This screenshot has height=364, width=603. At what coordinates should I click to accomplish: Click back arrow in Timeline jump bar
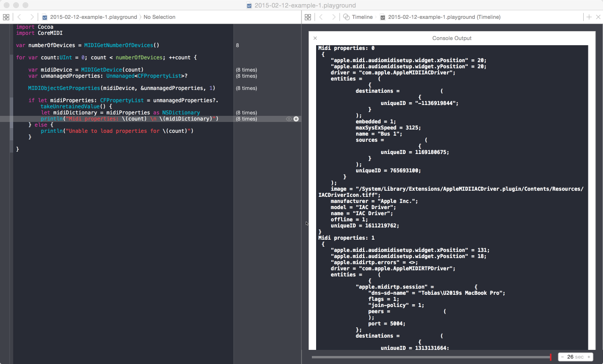click(321, 17)
